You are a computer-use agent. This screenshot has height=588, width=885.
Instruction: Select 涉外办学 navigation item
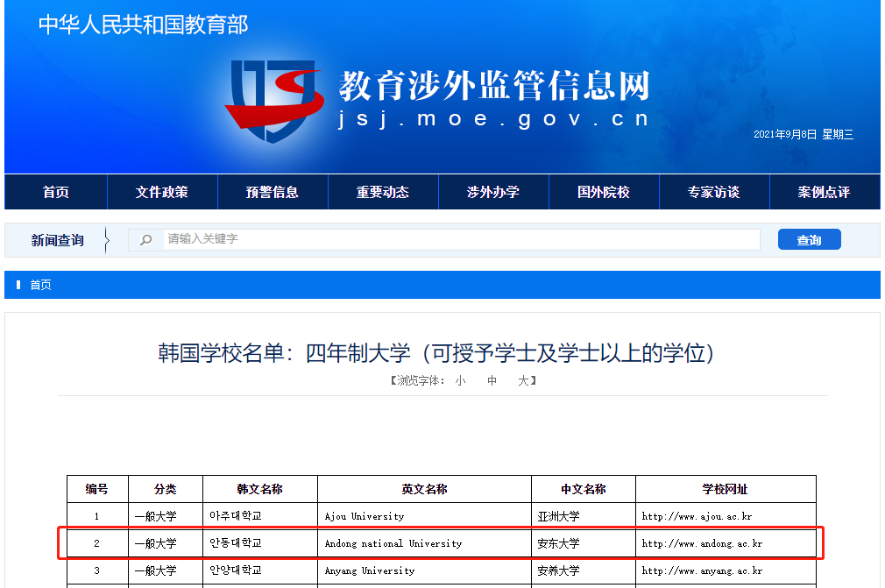493,192
